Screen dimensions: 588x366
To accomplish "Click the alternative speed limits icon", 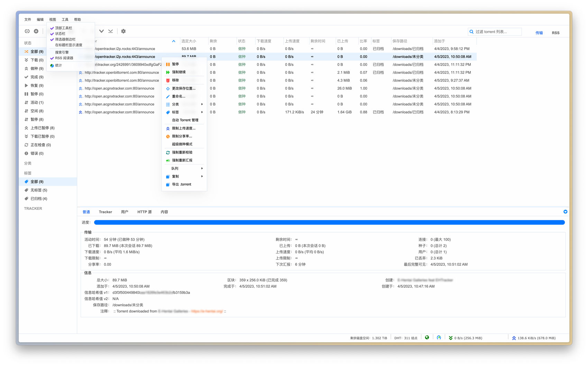I will [439, 338].
